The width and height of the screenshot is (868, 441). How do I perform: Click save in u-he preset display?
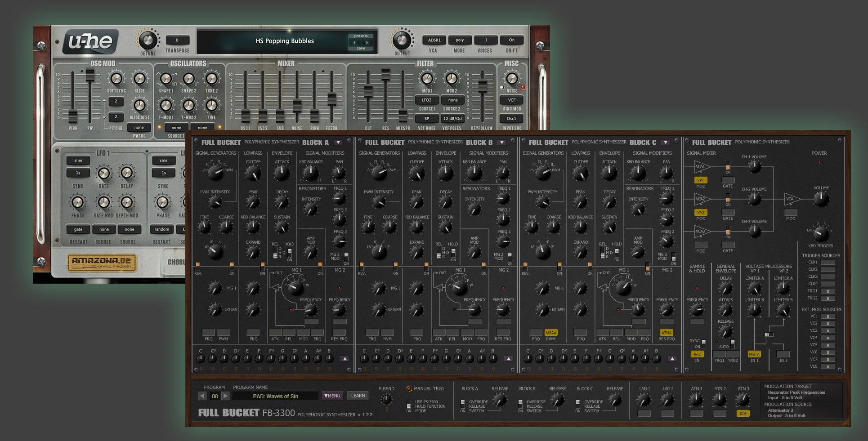tap(361, 49)
